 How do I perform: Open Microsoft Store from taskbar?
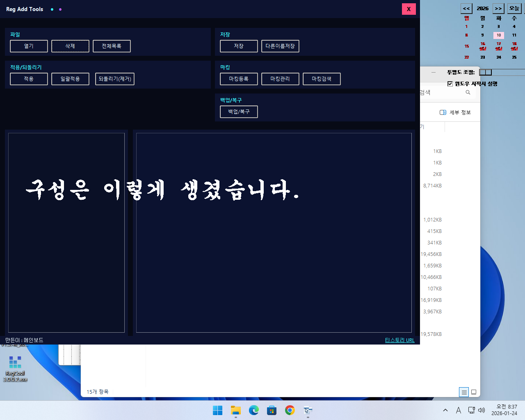pos(272,410)
